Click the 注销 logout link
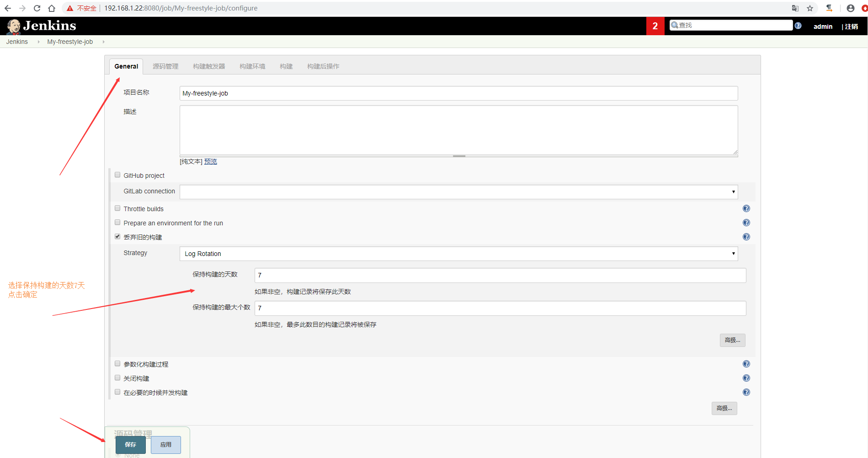Screen dimensions: 868x458 click(852, 27)
